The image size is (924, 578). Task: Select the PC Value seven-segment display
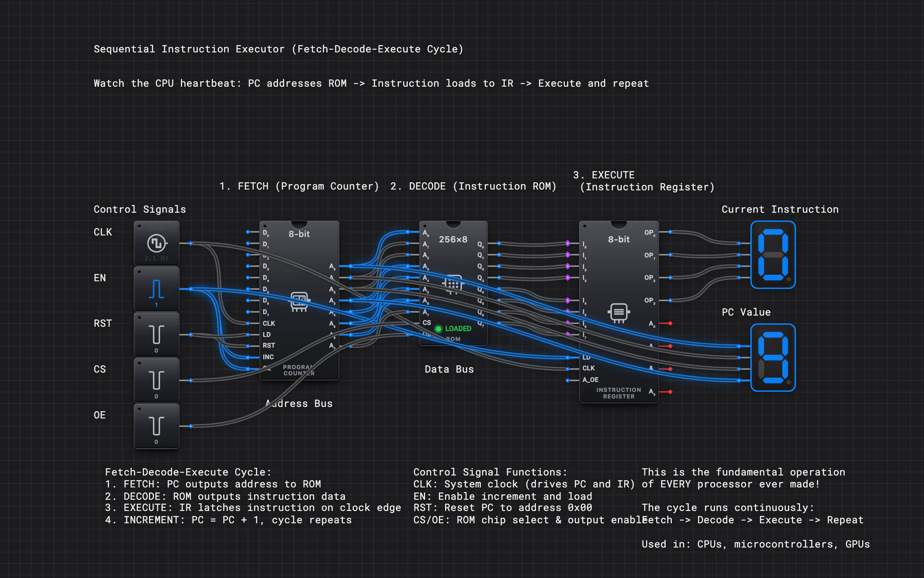(x=773, y=358)
